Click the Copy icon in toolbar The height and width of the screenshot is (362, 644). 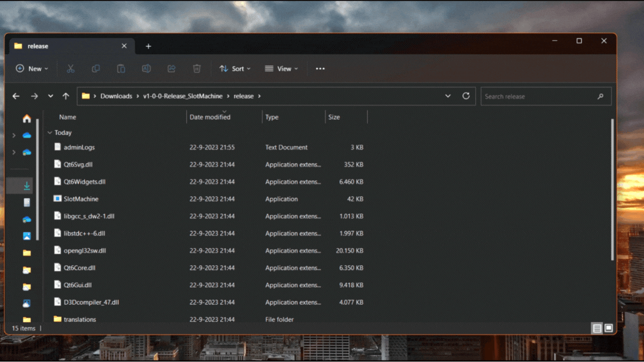click(96, 69)
